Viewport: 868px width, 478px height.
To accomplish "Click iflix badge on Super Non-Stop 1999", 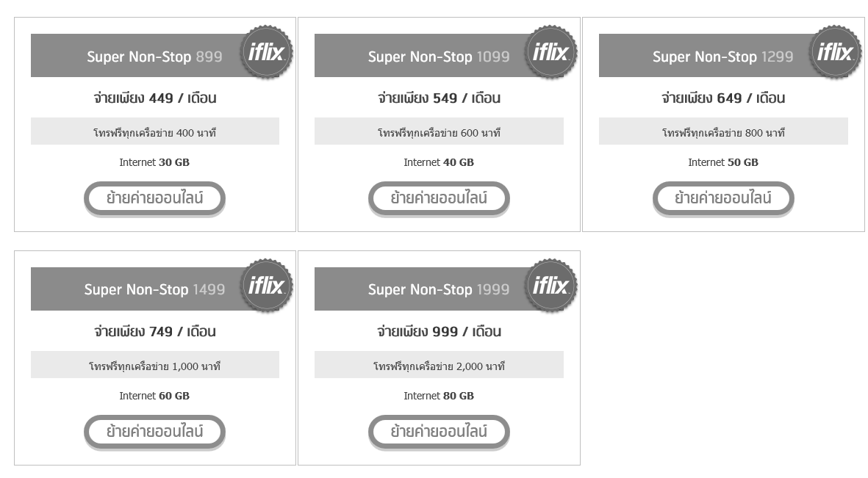I will coord(550,286).
